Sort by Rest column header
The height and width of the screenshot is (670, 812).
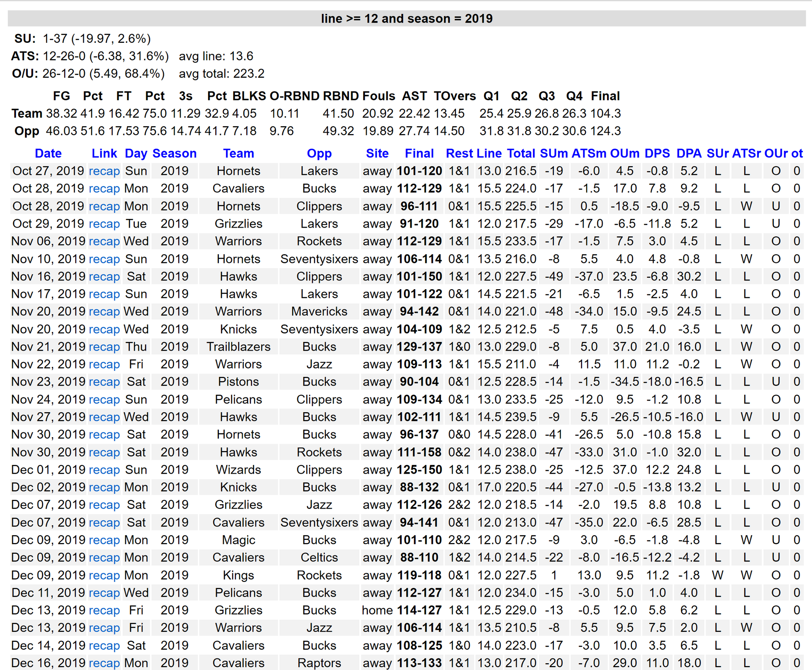tap(459, 154)
